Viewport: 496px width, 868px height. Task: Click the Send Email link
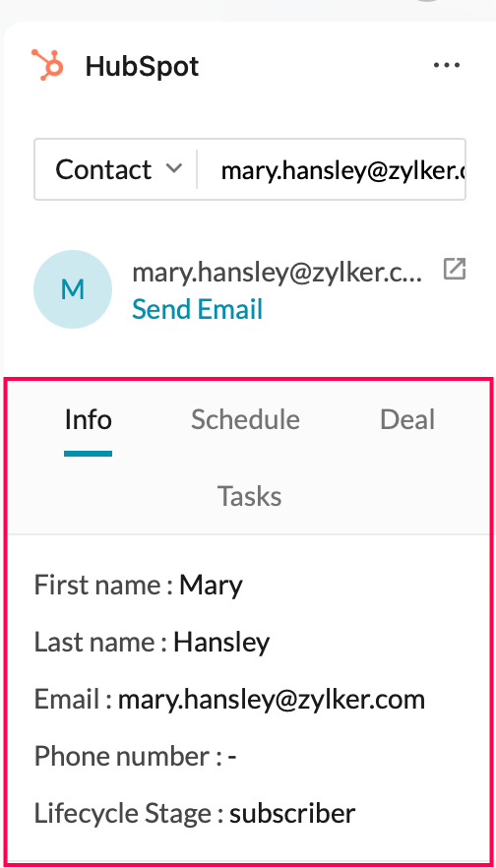point(197,309)
